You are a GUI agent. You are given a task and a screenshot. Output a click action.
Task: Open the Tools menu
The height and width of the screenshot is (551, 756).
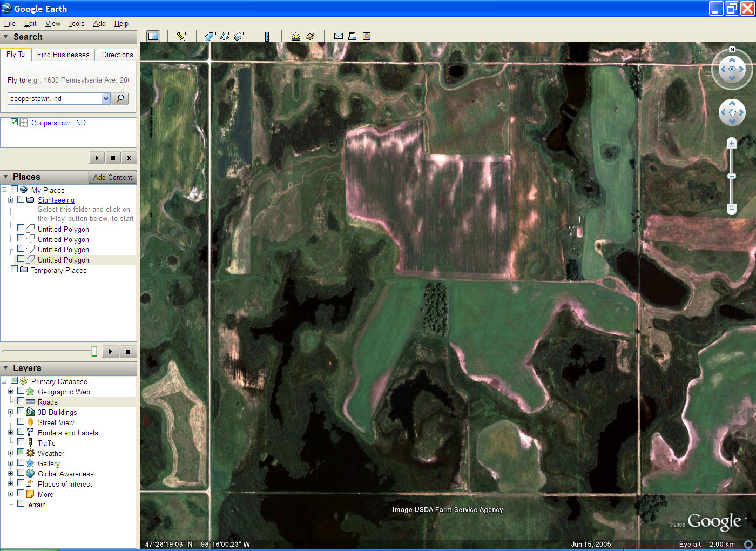pyautogui.click(x=77, y=23)
